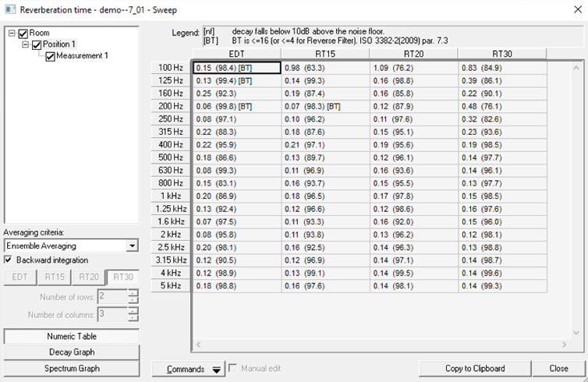Screen dimensions: 588x382
Task: Click the EDT cell for 100 Hz
Action: [x=236, y=68]
